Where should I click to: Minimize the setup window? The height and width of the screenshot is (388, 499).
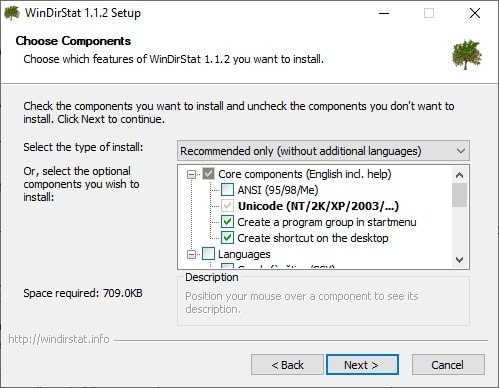pos(384,13)
